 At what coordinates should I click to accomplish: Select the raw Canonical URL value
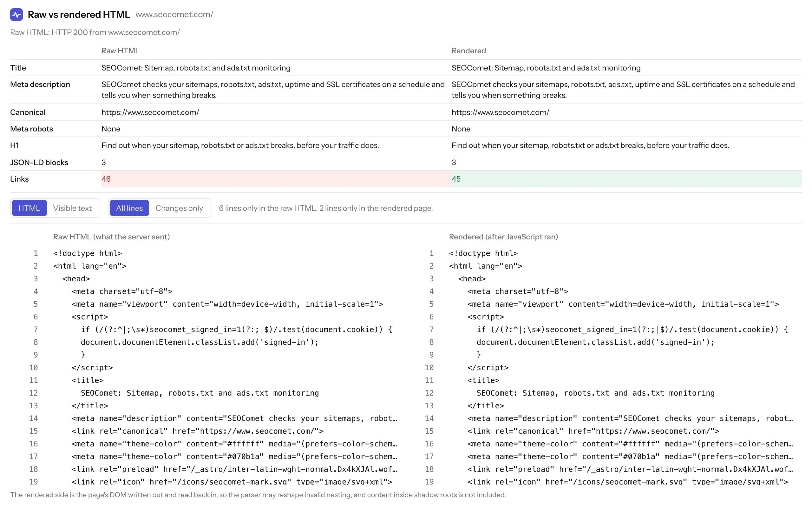click(x=150, y=112)
